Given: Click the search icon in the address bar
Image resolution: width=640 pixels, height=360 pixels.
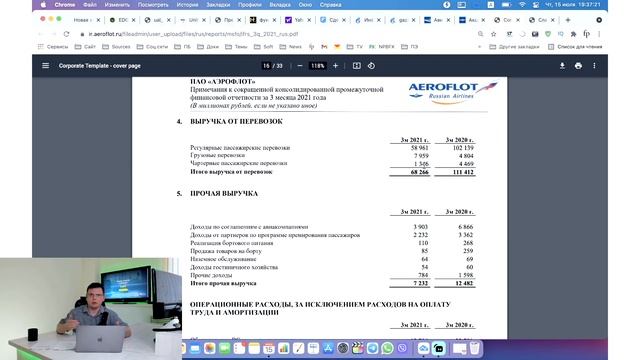Looking at the screenshot, I should click(480, 34).
